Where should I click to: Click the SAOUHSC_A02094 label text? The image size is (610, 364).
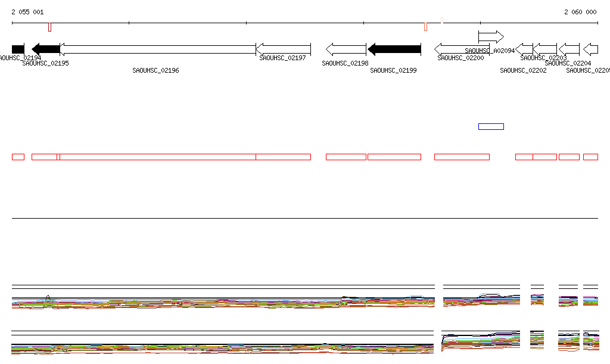[x=490, y=51]
